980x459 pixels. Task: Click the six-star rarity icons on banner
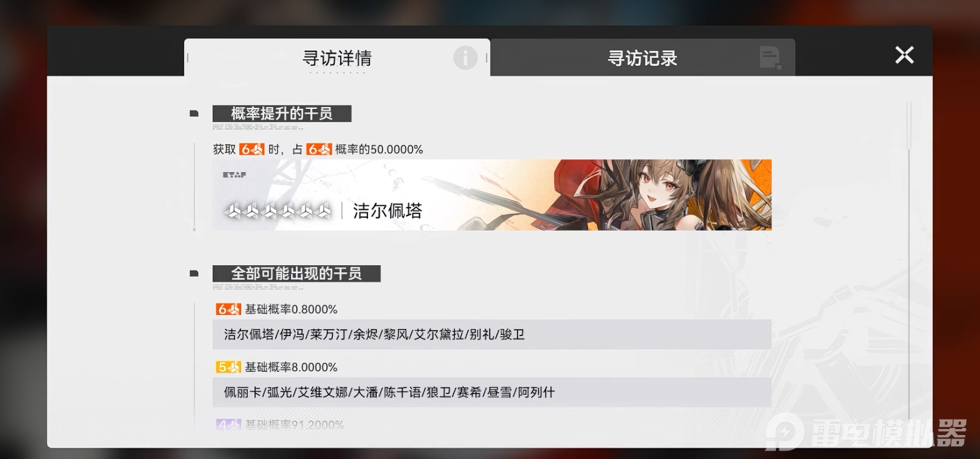click(x=278, y=211)
